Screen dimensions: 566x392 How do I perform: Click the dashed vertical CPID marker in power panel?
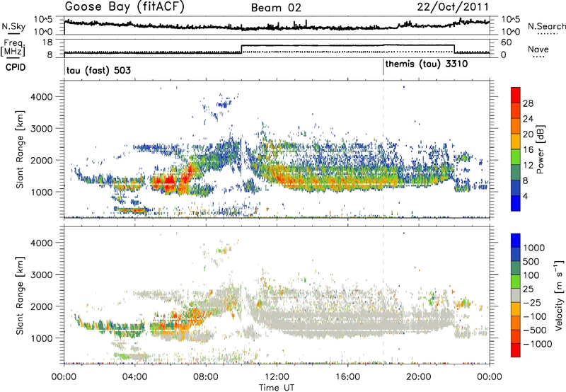click(383, 149)
